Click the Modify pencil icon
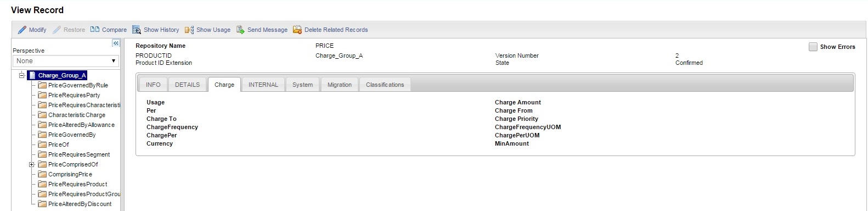The width and height of the screenshot is (868, 211). [x=22, y=30]
